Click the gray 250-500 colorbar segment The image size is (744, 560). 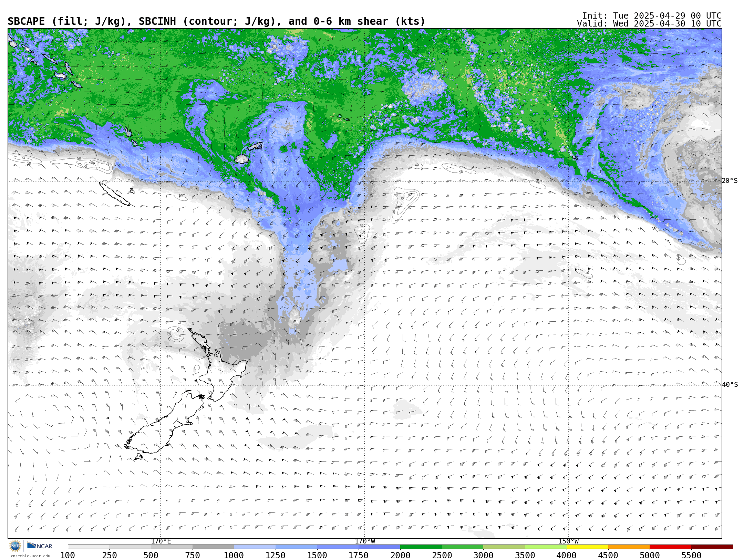click(x=130, y=547)
